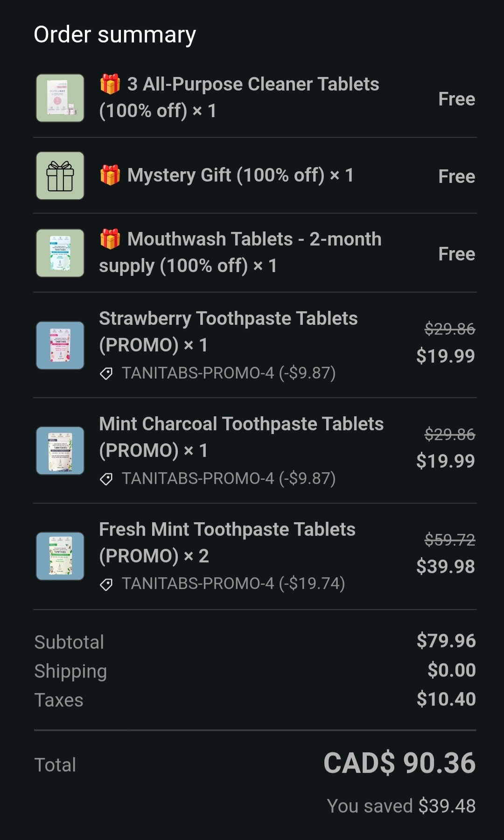Select the Mystery Gift item title
This screenshot has width=504, height=840.
(x=240, y=175)
